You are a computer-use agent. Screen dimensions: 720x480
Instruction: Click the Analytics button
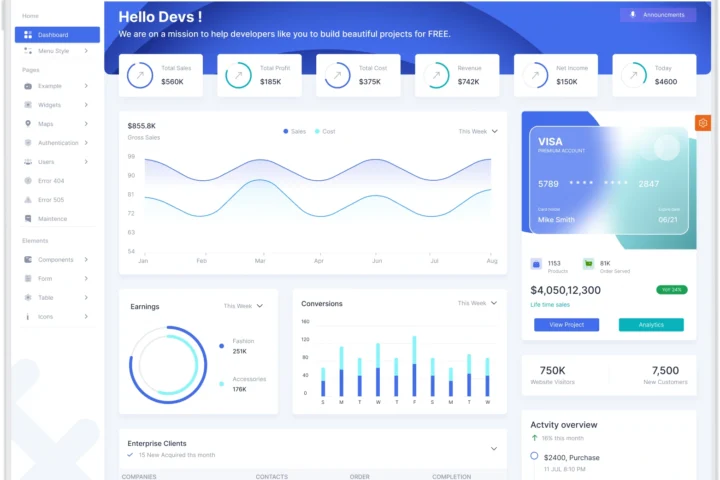tap(651, 325)
